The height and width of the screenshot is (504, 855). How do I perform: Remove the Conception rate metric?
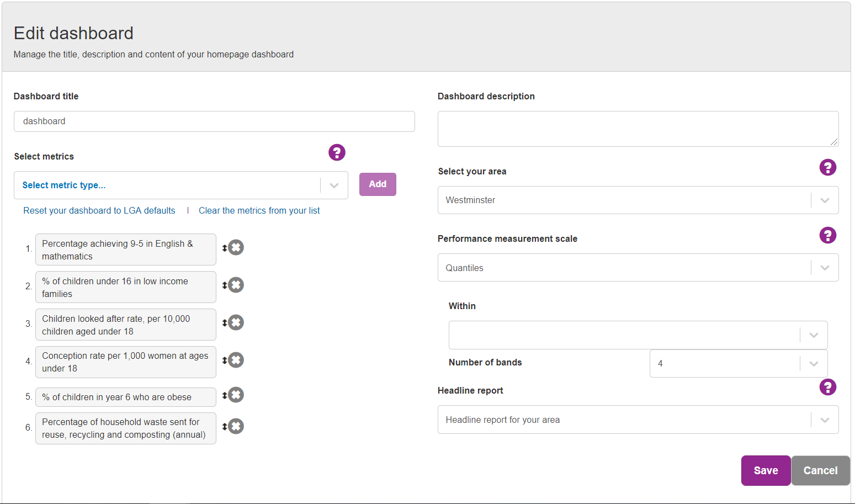click(236, 360)
